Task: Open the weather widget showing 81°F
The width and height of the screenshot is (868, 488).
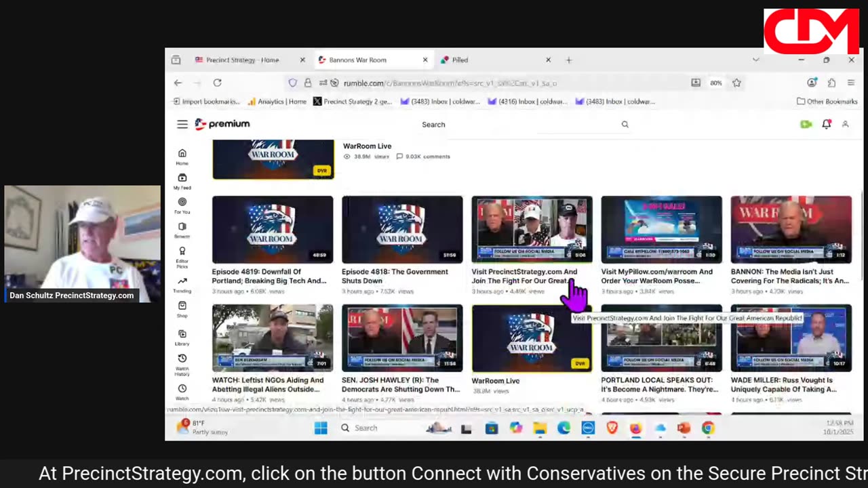Action: 202,428
